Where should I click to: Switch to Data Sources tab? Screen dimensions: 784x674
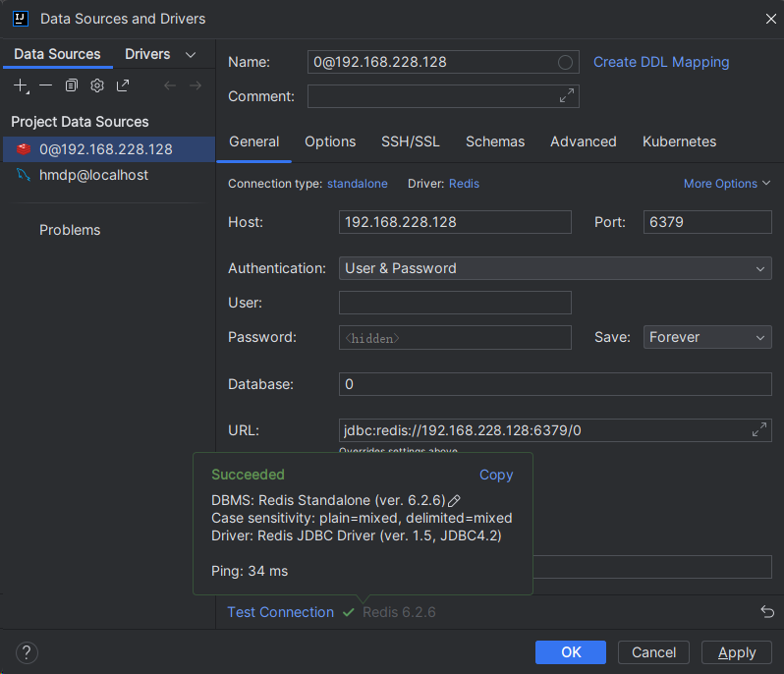click(57, 54)
